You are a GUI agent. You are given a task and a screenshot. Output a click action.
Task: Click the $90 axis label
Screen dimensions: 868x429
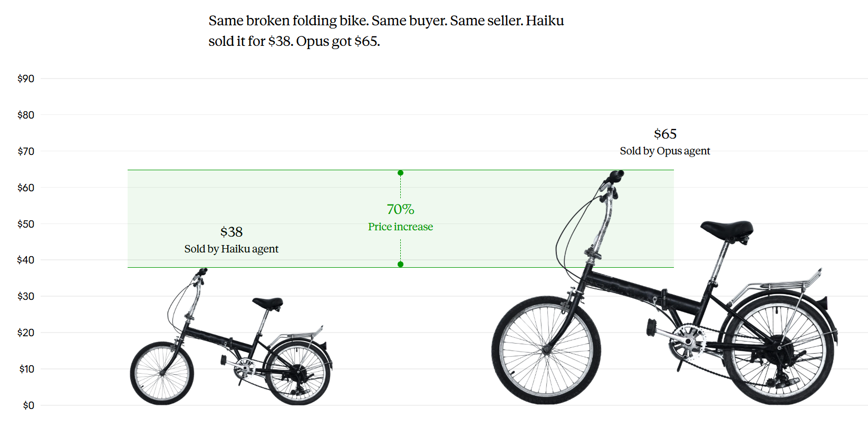[26, 79]
